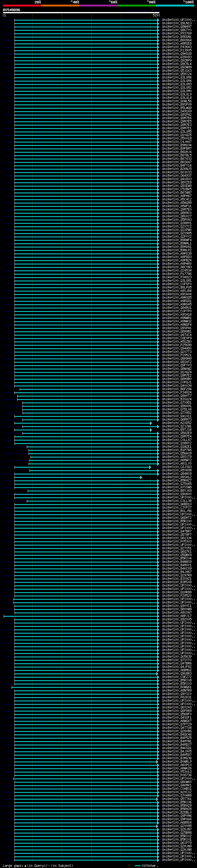Click the red 20% legend color segment

(x=22, y=6)
